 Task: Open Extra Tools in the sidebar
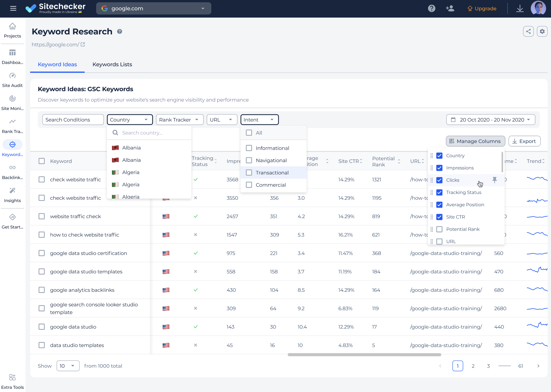tap(12, 382)
